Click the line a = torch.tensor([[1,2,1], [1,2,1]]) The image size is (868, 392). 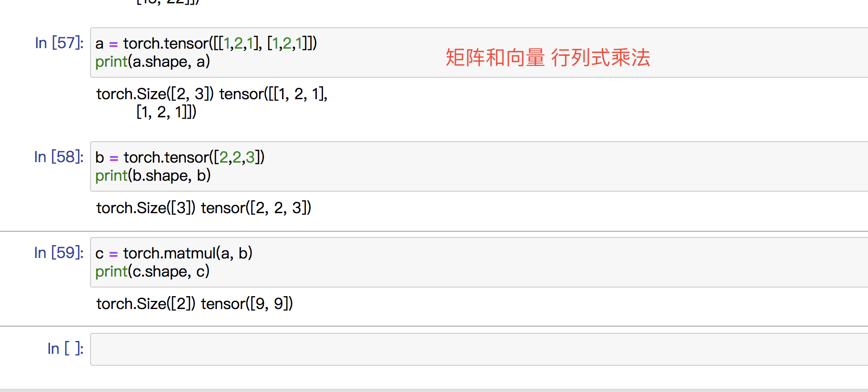click(206, 43)
